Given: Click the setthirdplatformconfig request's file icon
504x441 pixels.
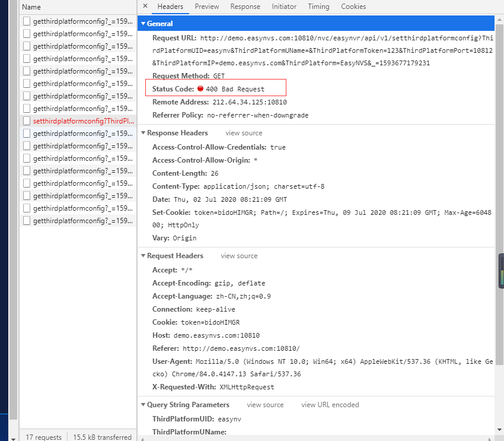Looking at the screenshot, I should click(x=27, y=121).
